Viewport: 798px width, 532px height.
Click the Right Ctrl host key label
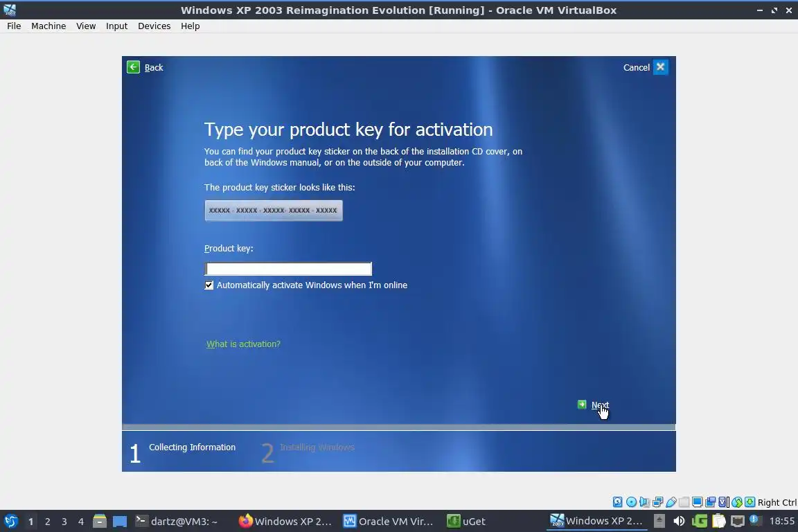pos(777,502)
